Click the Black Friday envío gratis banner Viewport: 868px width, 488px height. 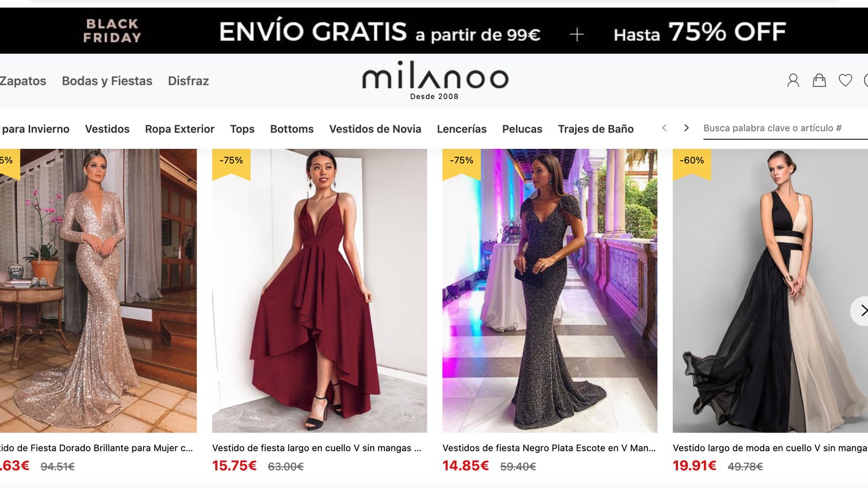coord(434,31)
